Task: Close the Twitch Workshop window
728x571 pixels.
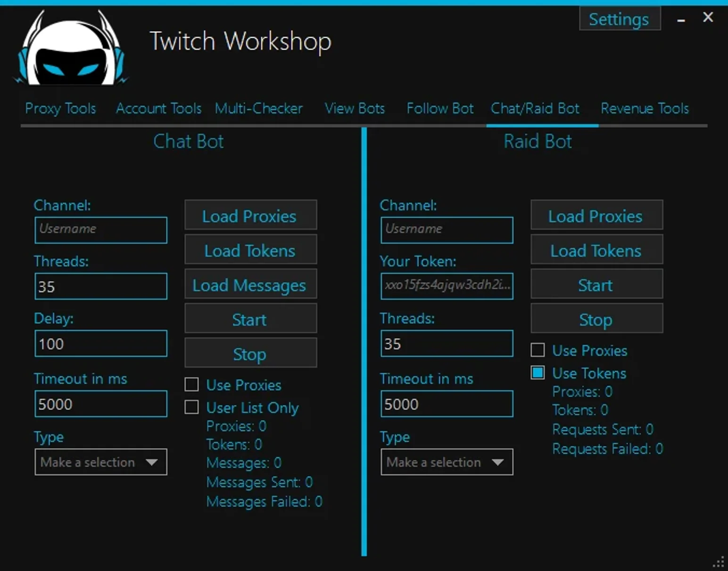Action: [708, 17]
